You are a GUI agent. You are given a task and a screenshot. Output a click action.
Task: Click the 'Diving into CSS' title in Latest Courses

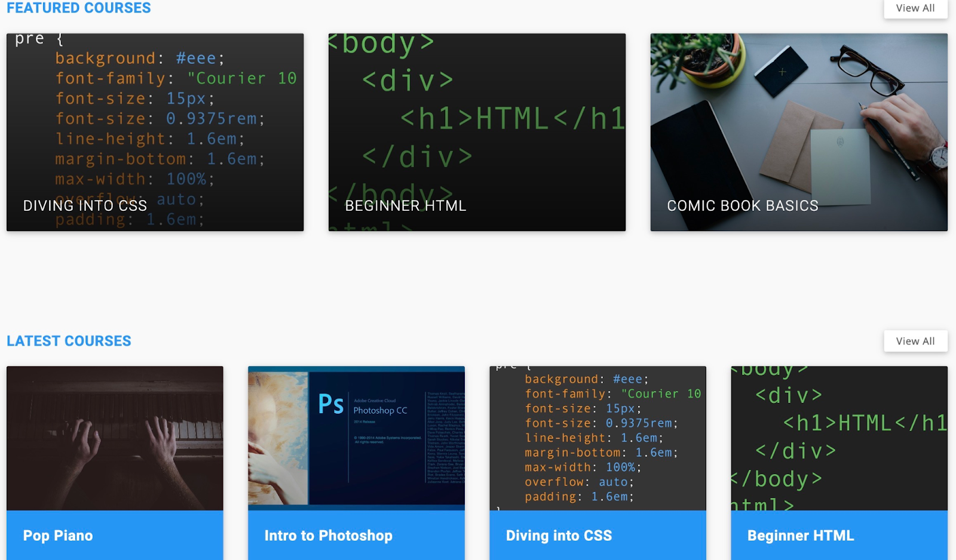(558, 536)
